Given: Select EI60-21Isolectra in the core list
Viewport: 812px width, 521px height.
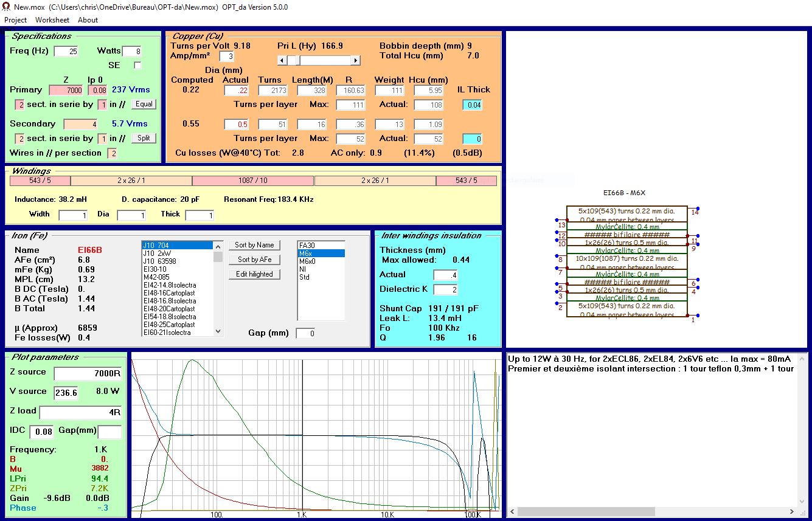Looking at the screenshot, I should (177, 333).
